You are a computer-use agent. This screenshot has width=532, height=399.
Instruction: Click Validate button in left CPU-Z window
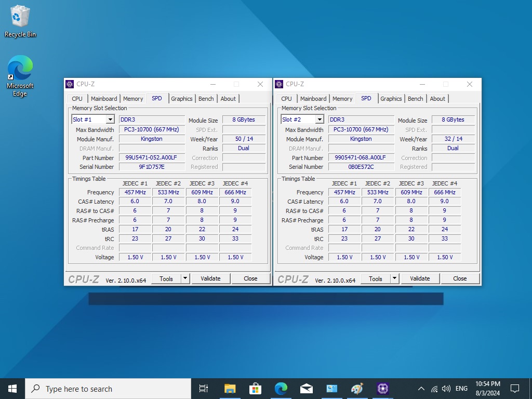coord(210,278)
